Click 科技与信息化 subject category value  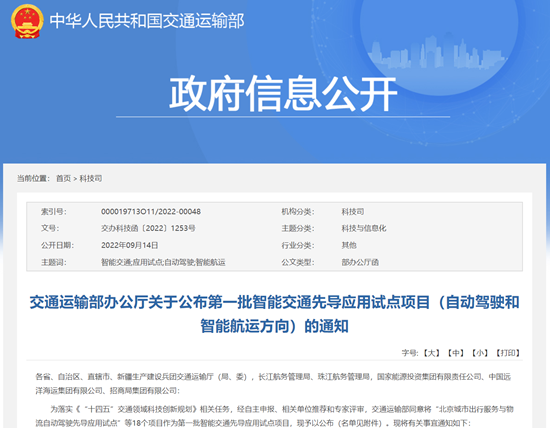click(364, 228)
